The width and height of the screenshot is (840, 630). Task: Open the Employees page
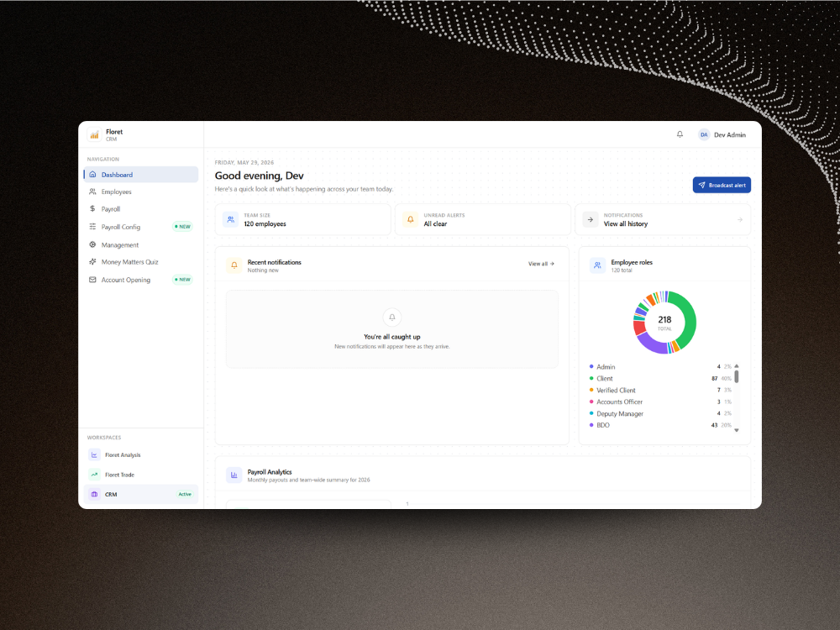click(141, 192)
